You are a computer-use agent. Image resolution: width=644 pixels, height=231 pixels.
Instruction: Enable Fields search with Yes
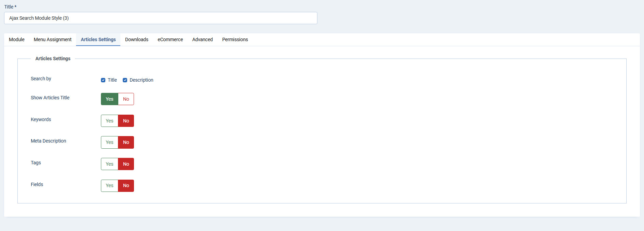(109, 186)
